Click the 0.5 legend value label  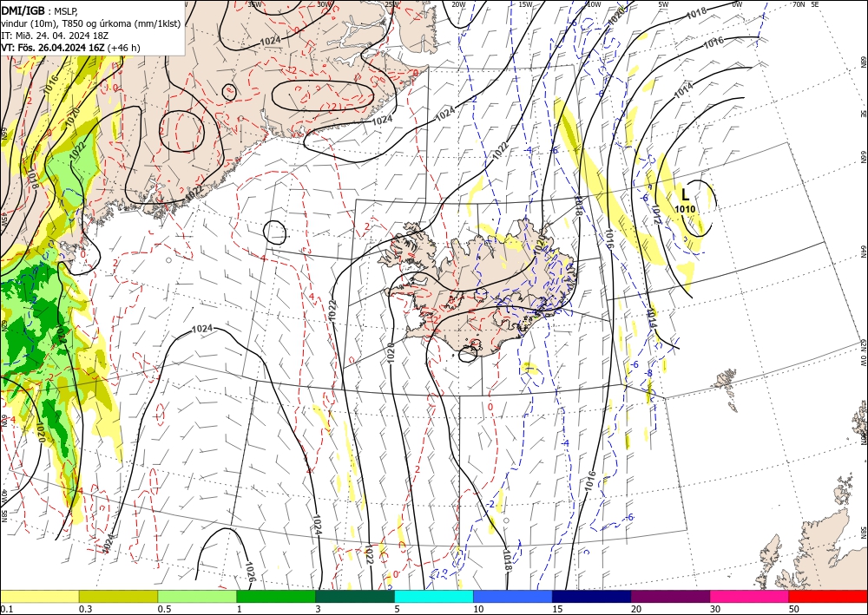pos(164,609)
